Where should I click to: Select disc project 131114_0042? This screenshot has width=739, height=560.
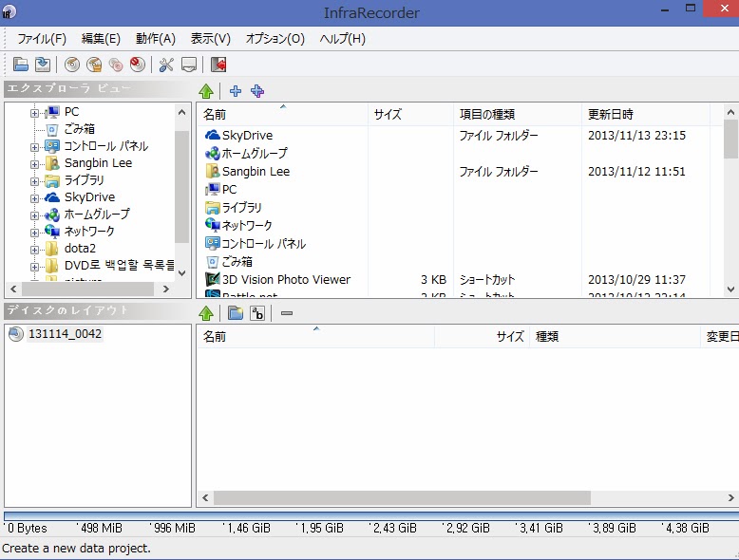tap(65, 334)
